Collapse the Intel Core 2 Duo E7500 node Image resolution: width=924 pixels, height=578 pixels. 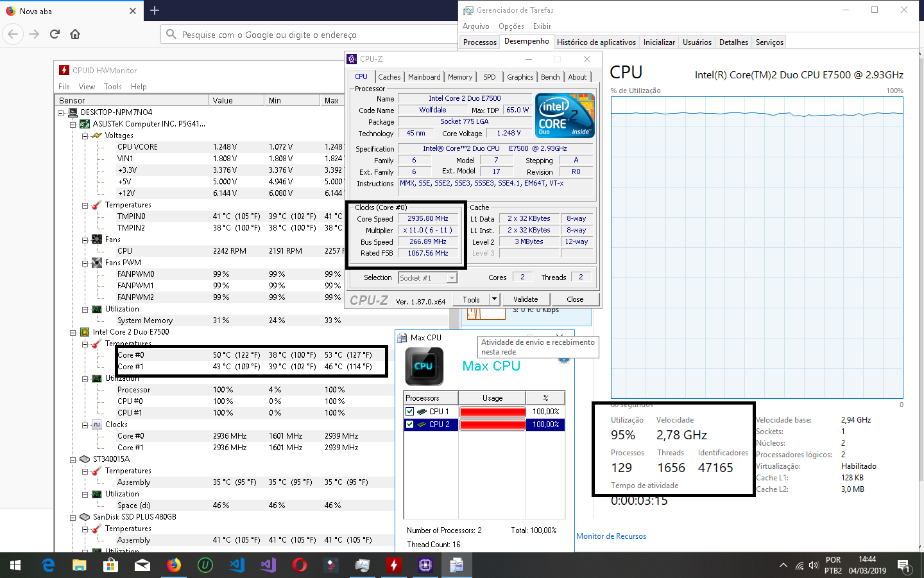[x=73, y=332]
